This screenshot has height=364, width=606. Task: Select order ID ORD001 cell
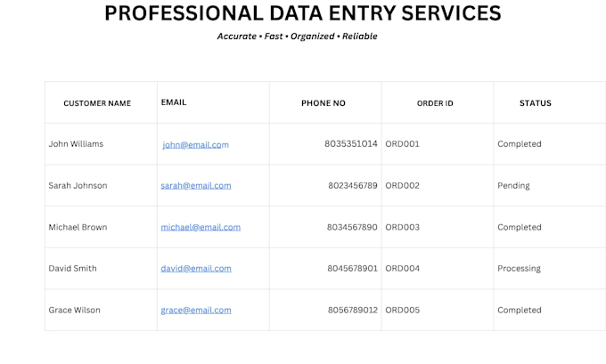coord(438,144)
